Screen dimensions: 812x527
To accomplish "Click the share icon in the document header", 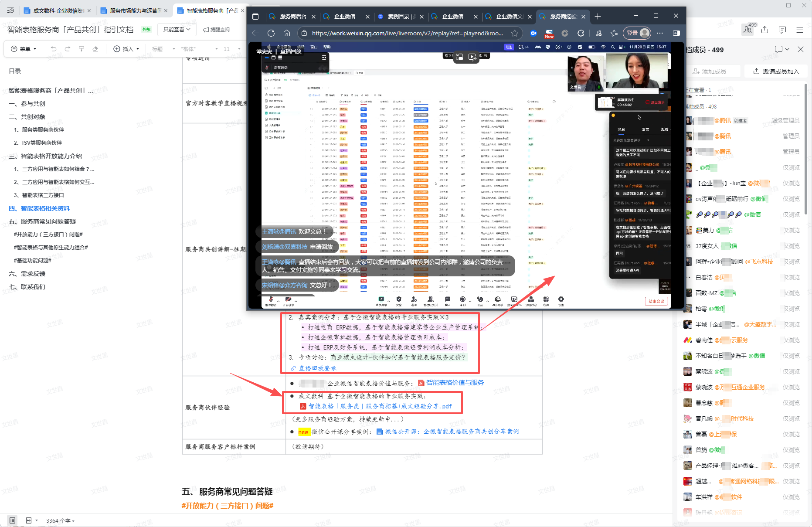I will (x=765, y=30).
